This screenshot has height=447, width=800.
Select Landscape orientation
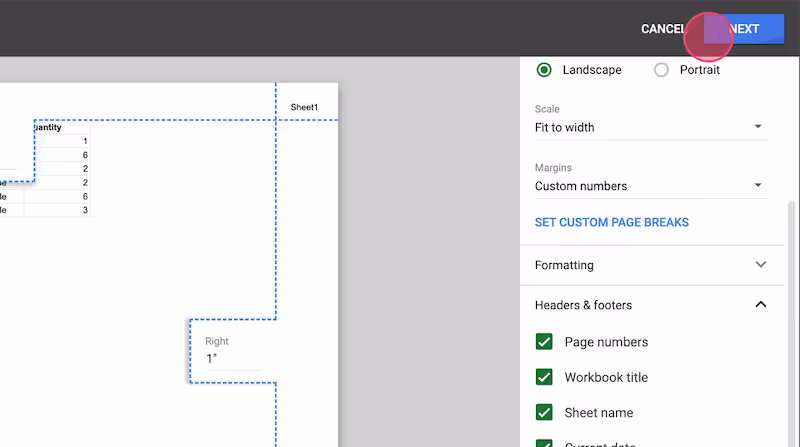point(544,70)
